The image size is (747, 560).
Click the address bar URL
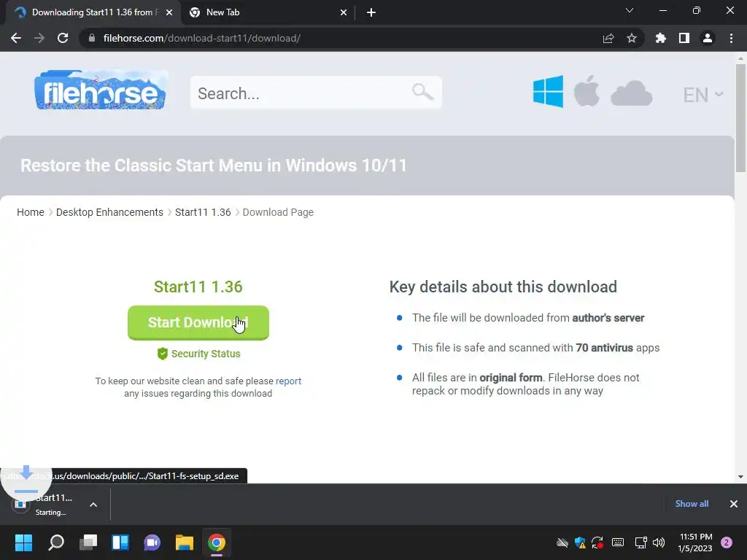click(202, 38)
